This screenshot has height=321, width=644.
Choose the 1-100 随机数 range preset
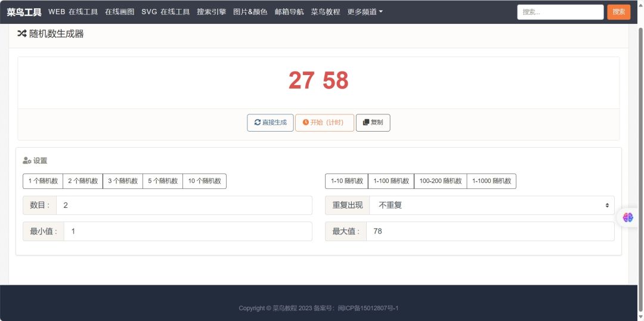point(391,181)
